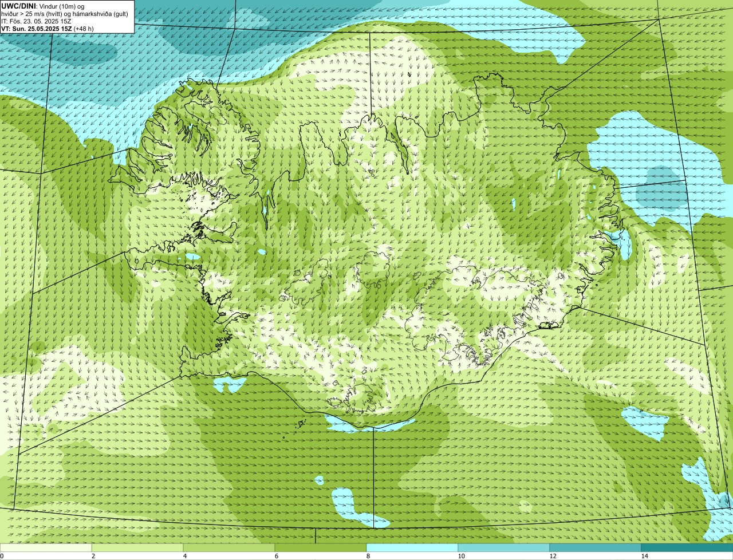Image resolution: width=733 pixels, height=560 pixels.
Task: Click the 6–8 green legend segment
Action: point(321,547)
